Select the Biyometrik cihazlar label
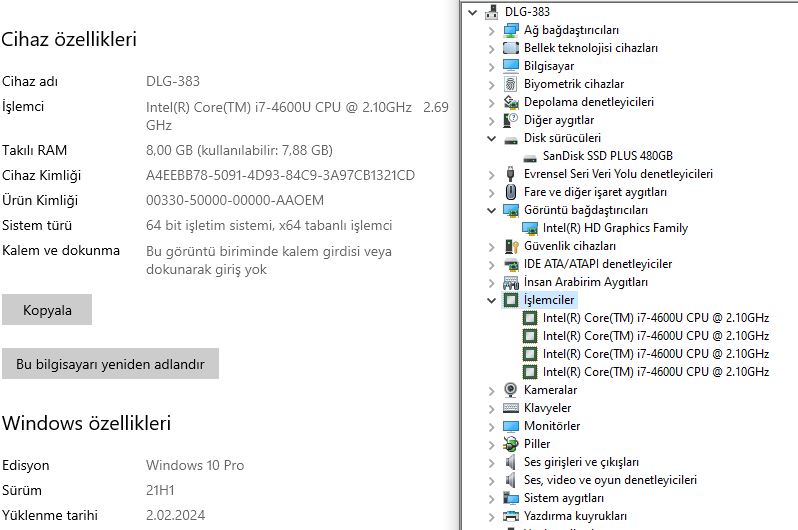Screen dimensions: 798x530 pos(574,84)
